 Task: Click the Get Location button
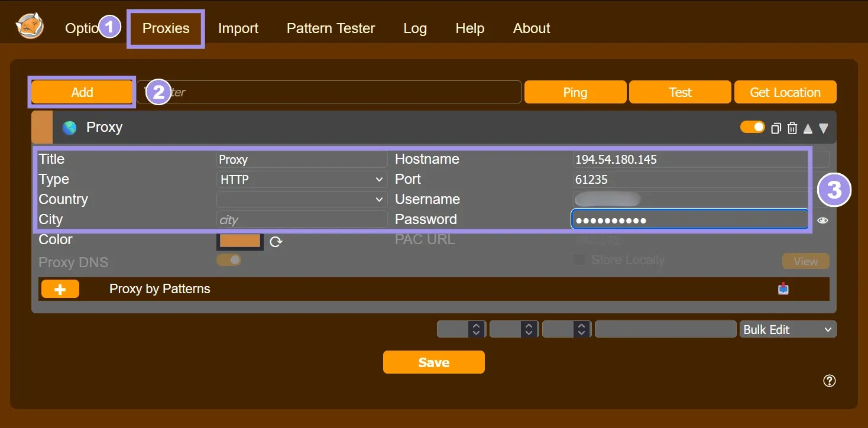785,92
